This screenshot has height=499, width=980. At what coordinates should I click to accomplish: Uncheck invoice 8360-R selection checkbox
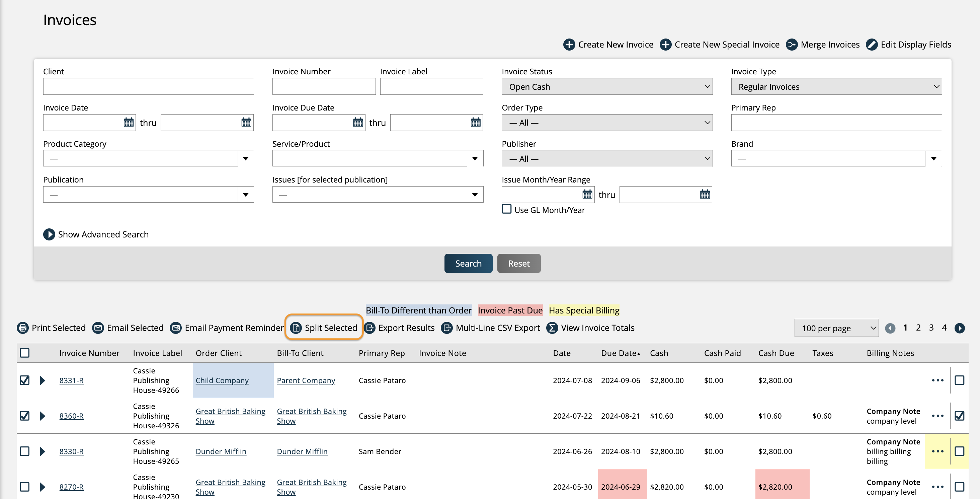point(24,416)
